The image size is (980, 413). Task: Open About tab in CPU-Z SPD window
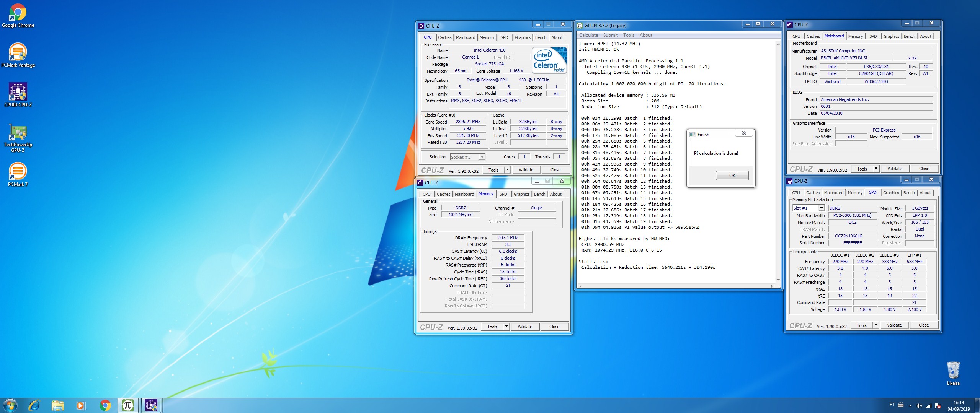925,193
